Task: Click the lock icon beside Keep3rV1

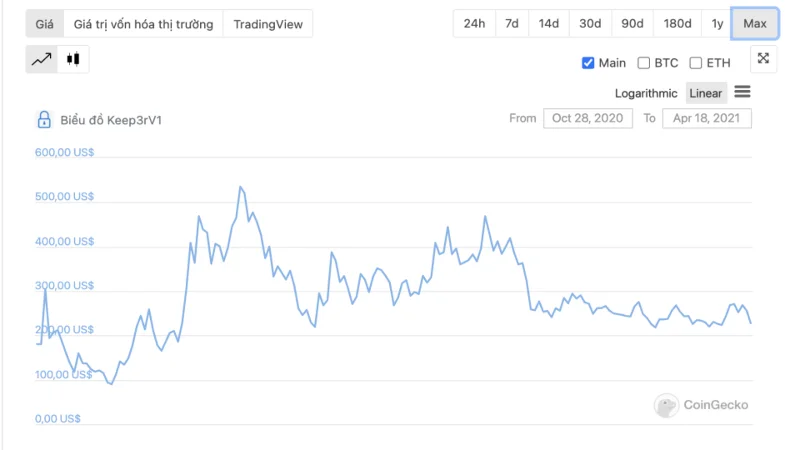Action: (x=44, y=120)
